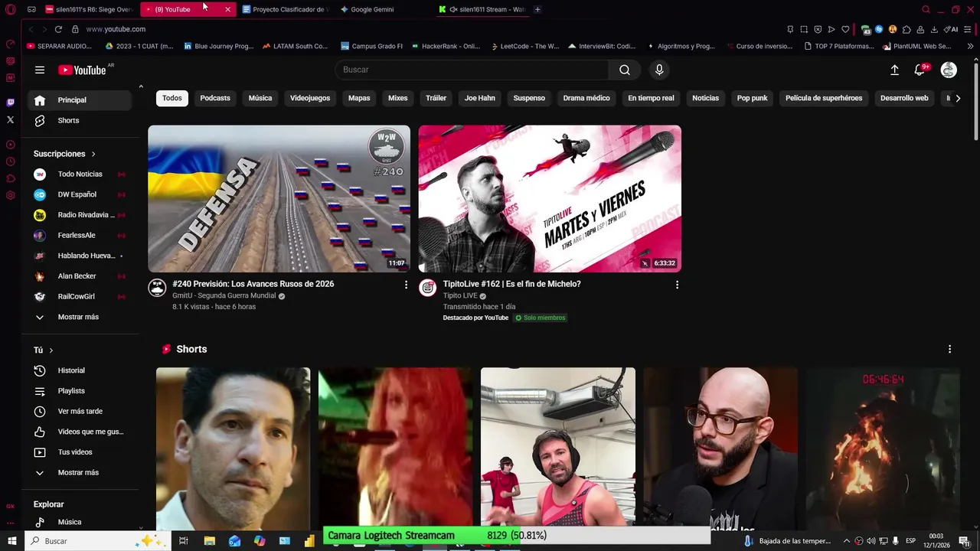
Task: Click the Buscar search input field
Action: pos(472,70)
